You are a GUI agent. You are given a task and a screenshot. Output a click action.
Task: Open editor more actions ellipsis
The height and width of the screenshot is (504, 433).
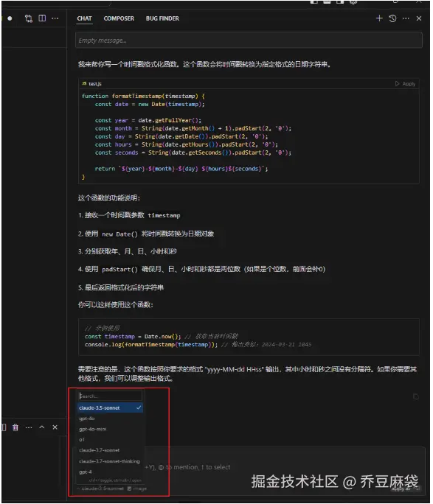point(55,18)
